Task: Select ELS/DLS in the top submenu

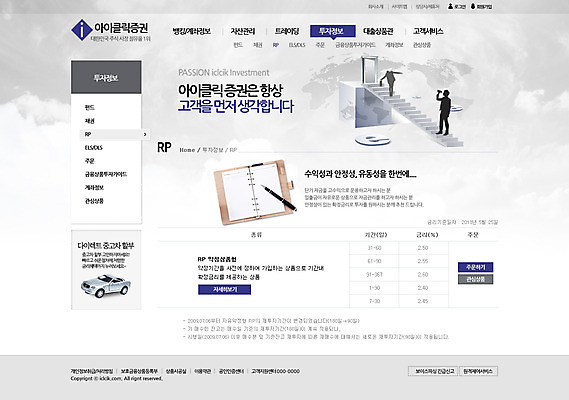Action: [x=297, y=45]
